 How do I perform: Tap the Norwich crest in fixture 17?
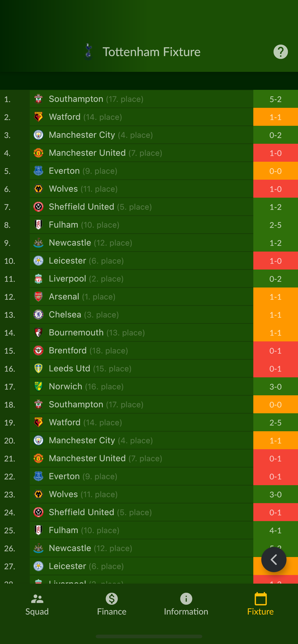pyautogui.click(x=38, y=386)
